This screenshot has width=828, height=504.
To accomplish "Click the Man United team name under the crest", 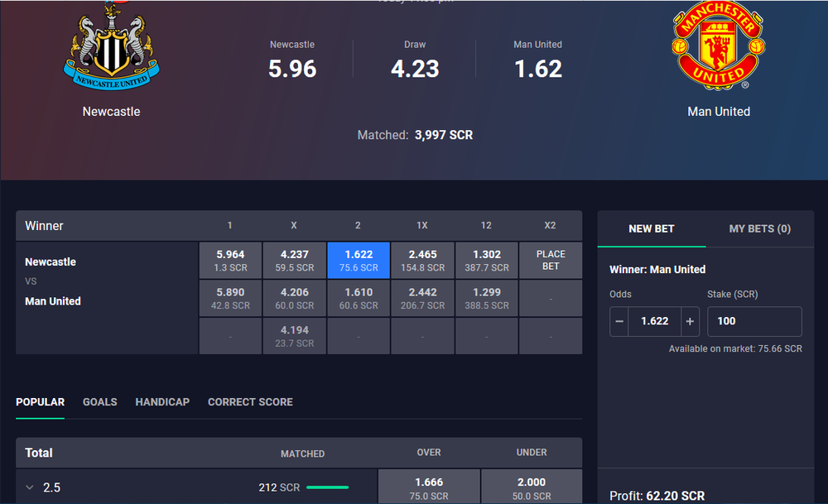I will (719, 112).
